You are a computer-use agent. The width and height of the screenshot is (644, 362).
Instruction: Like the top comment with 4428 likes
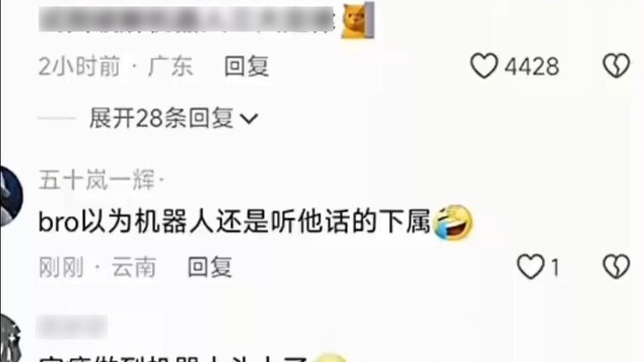[484, 65]
